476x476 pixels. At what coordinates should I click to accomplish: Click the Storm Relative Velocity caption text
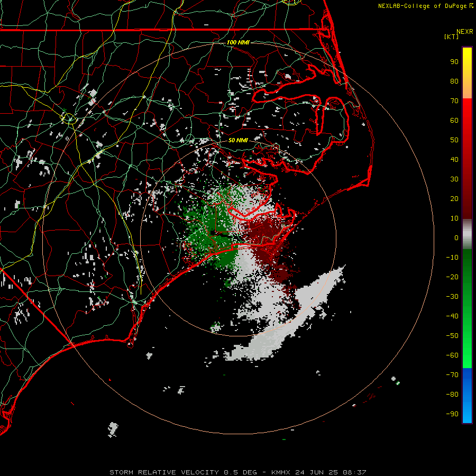(237, 472)
